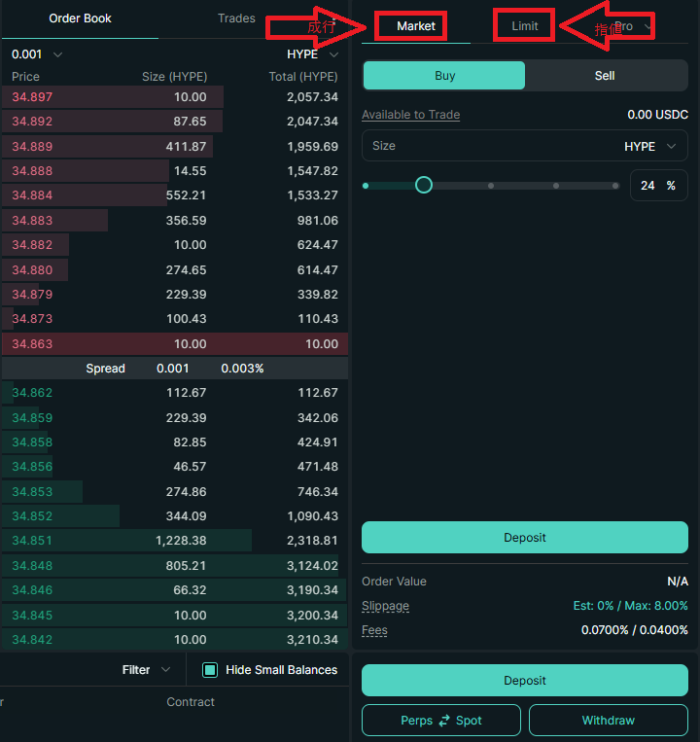This screenshot has height=742, width=700.
Task: Select bid price 34.846
Action: 32,590
